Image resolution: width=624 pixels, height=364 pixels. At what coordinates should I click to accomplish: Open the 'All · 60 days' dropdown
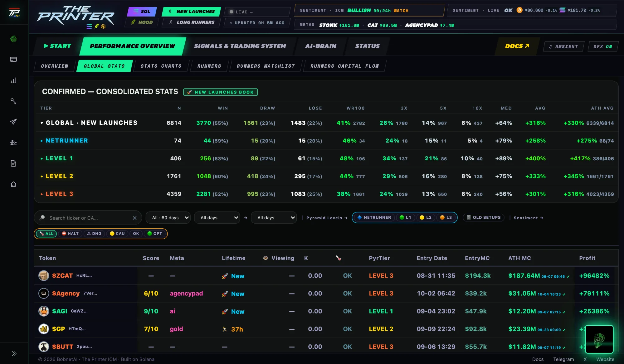[x=168, y=218]
